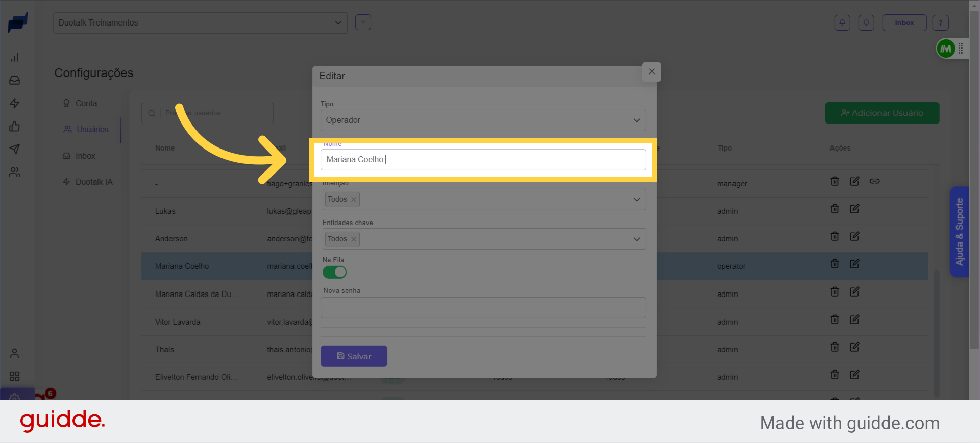Viewport: 980px width, 443px height.
Task: Open the notifications bell icon
Action: pos(842,22)
